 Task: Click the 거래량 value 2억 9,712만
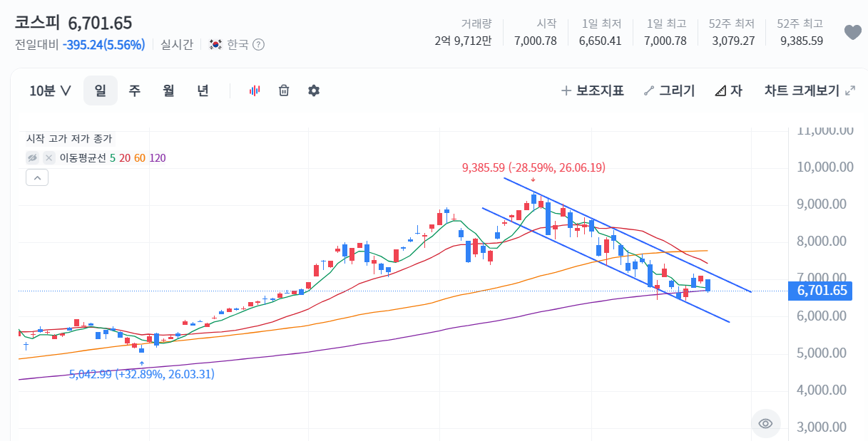click(x=463, y=41)
